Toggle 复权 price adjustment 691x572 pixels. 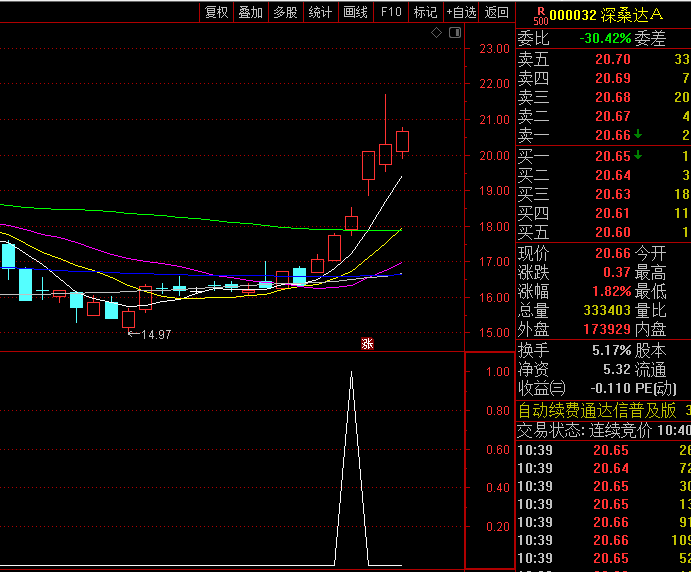pyautogui.click(x=216, y=12)
